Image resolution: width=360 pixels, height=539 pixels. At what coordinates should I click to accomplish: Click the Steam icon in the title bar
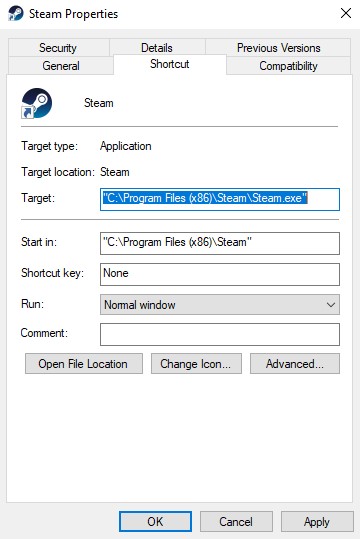[16, 14]
